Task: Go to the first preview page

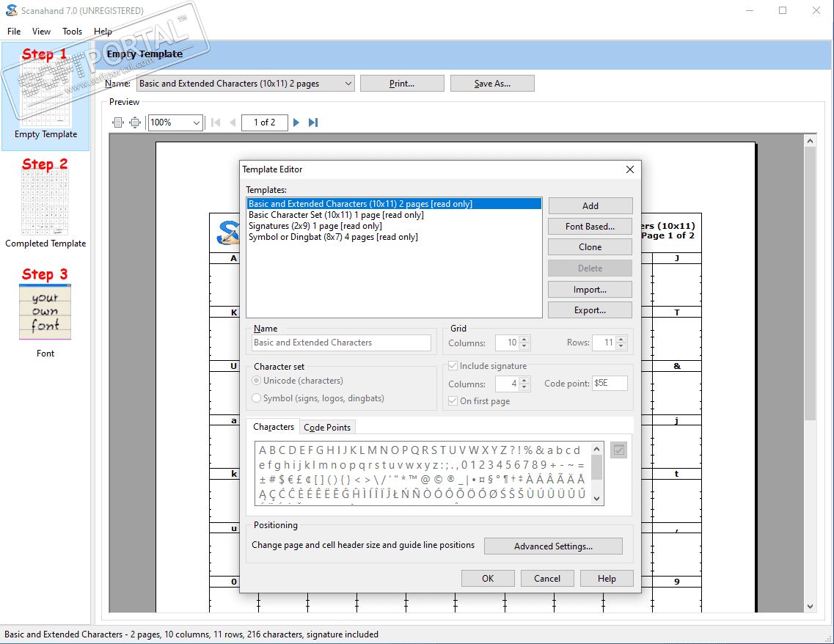Action: pos(216,122)
